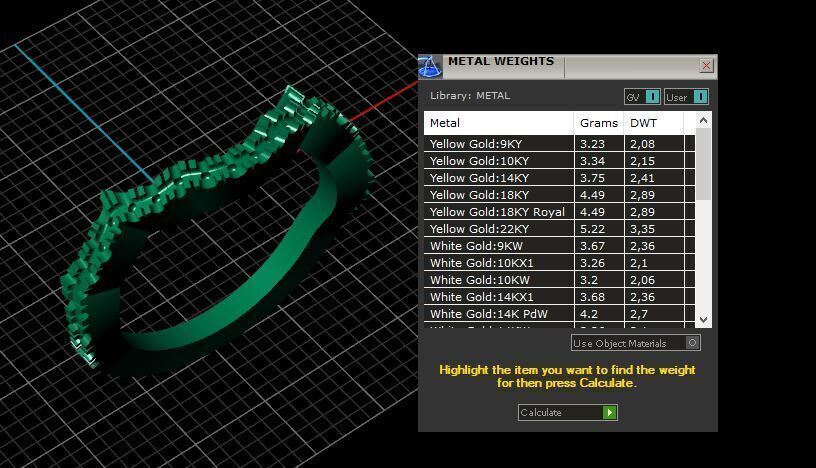Click the DWT column header
The image size is (816, 468).
(654, 123)
